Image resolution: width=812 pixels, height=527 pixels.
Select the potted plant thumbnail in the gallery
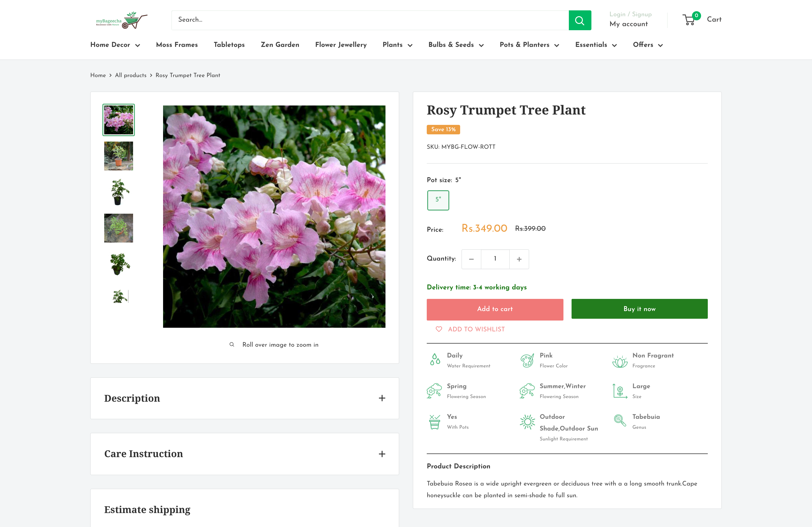(118, 156)
